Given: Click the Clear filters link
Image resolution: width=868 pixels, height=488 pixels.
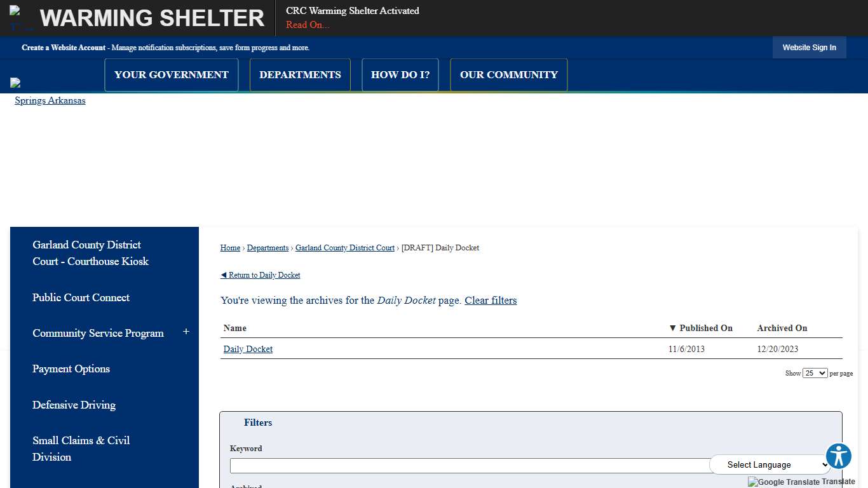Looking at the screenshot, I should tap(491, 300).
